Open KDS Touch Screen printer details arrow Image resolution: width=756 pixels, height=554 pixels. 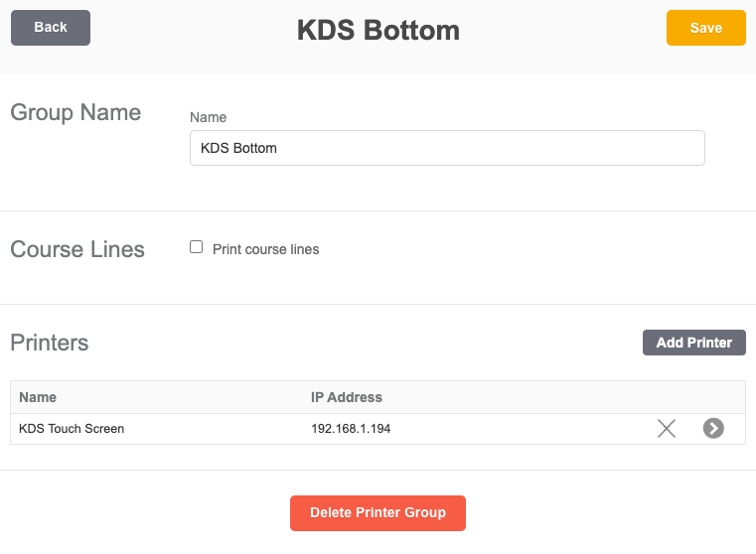[713, 429]
